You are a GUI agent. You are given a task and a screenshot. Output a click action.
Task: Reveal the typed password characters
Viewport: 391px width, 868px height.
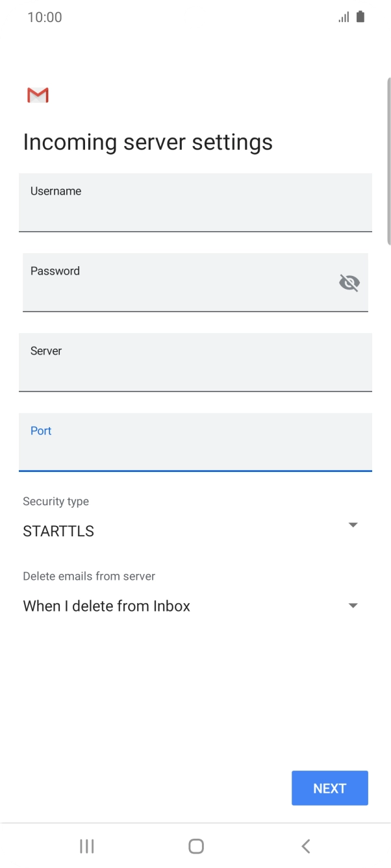pyautogui.click(x=349, y=282)
